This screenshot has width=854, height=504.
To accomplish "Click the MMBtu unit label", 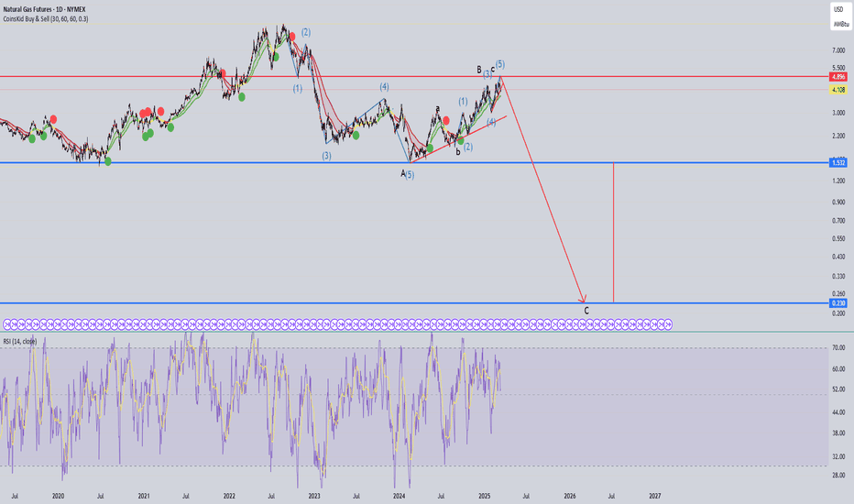I will coord(841,24).
